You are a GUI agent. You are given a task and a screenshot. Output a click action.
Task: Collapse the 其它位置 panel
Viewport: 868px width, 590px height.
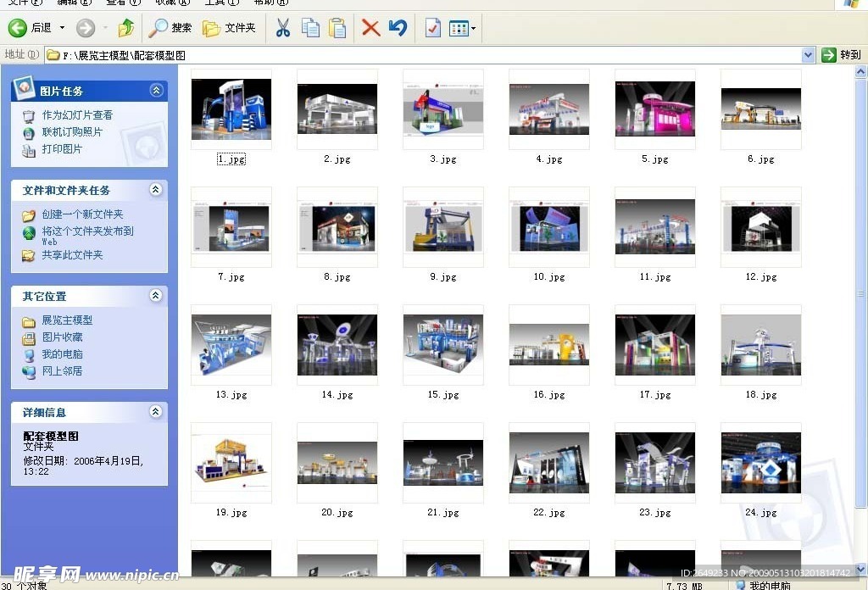(x=156, y=296)
